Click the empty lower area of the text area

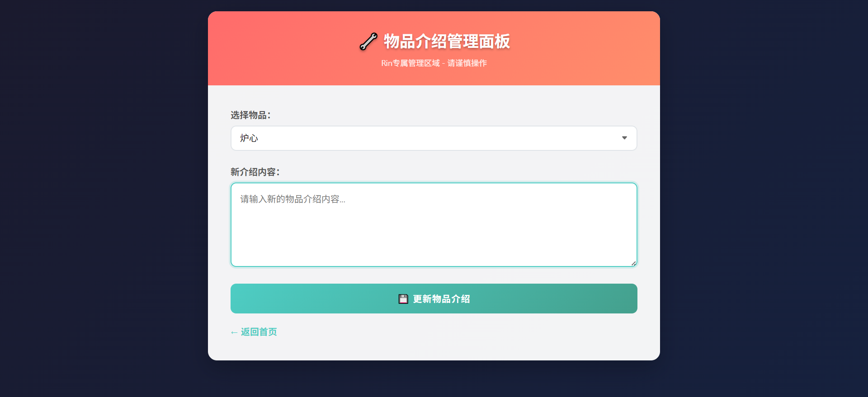[x=434, y=246]
